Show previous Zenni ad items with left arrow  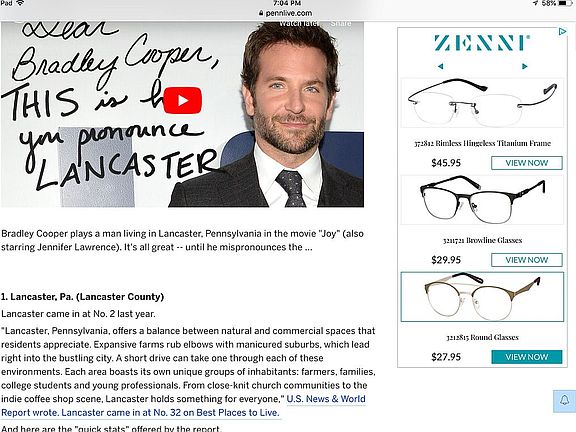[x=440, y=66]
